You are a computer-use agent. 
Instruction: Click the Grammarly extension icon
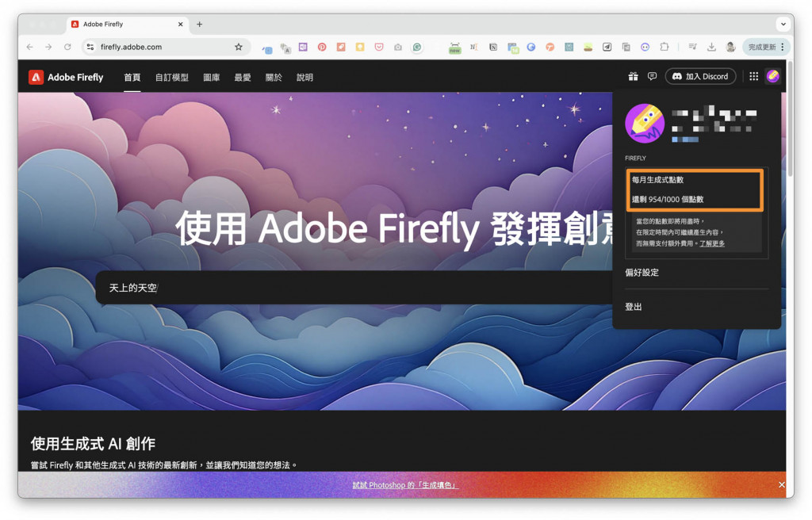[x=417, y=47]
